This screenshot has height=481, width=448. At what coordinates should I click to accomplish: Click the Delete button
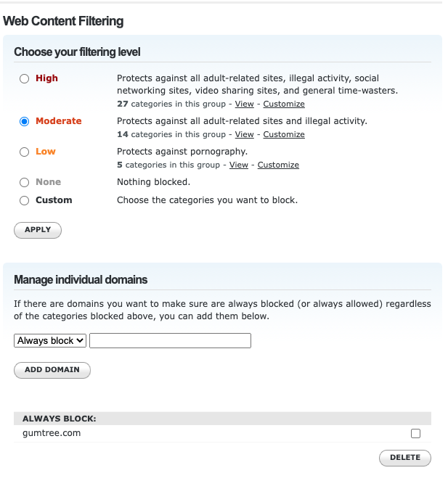click(404, 458)
